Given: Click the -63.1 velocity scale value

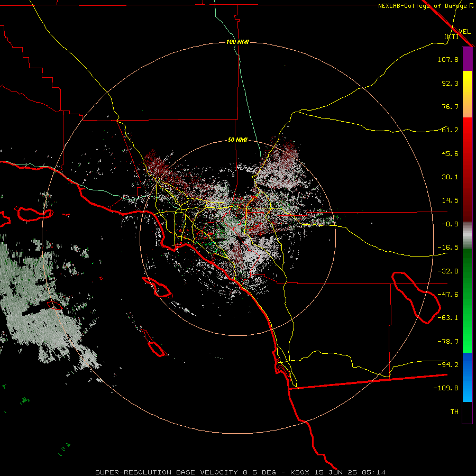Looking at the screenshot, I should pos(448,318).
